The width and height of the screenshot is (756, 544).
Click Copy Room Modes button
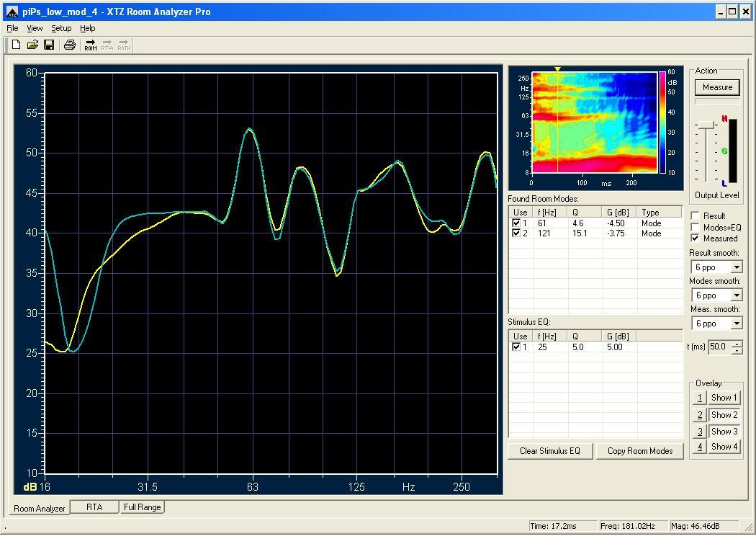coord(640,451)
